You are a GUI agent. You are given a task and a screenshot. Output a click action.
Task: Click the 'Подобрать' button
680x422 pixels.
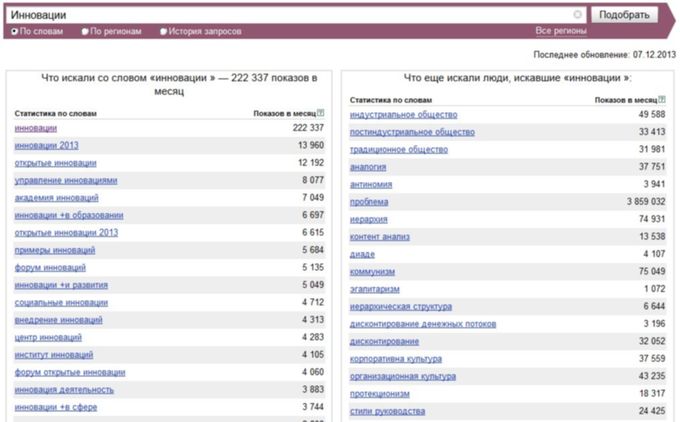pos(624,15)
